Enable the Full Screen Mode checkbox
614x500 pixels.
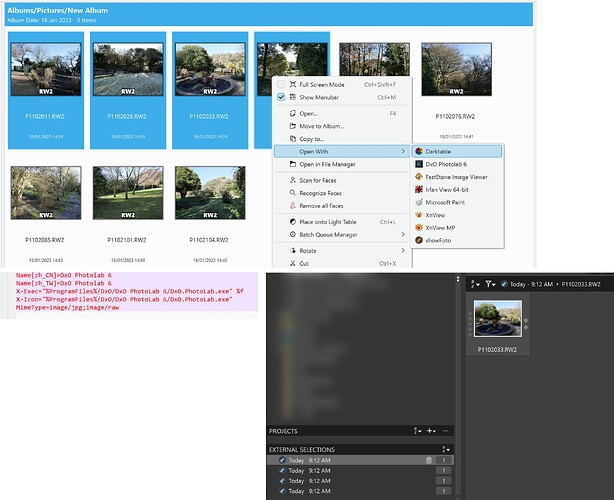click(281, 84)
